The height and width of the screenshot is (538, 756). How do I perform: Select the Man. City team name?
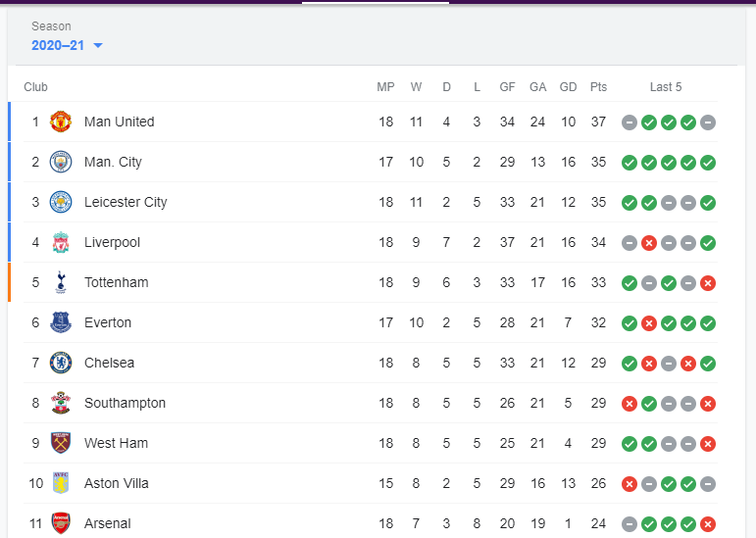click(113, 162)
